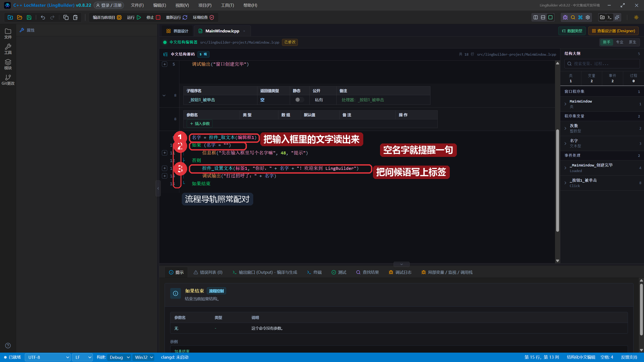Open Debug build configuration dropdown
Viewport: 644px width, 362px height.
click(119, 357)
